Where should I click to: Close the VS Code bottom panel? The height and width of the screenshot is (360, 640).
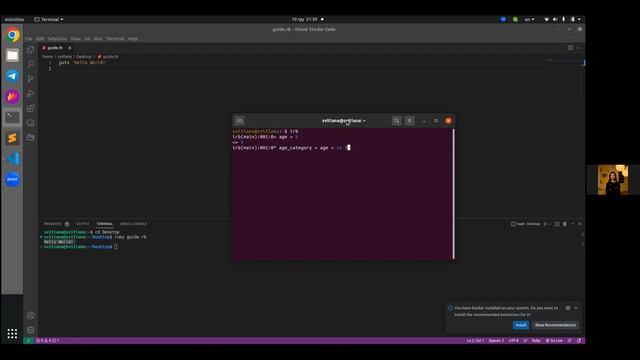(x=580, y=224)
